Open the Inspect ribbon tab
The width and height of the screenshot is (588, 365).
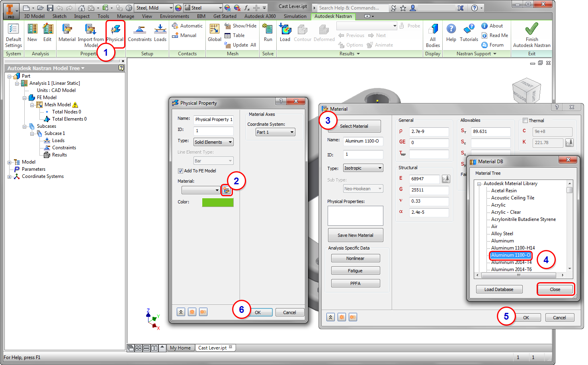point(82,16)
